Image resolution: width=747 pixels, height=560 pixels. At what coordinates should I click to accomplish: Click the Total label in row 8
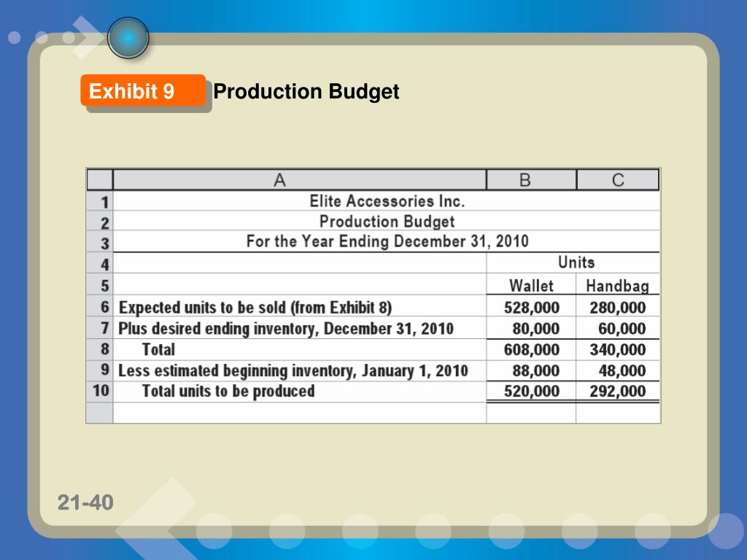[158, 349]
